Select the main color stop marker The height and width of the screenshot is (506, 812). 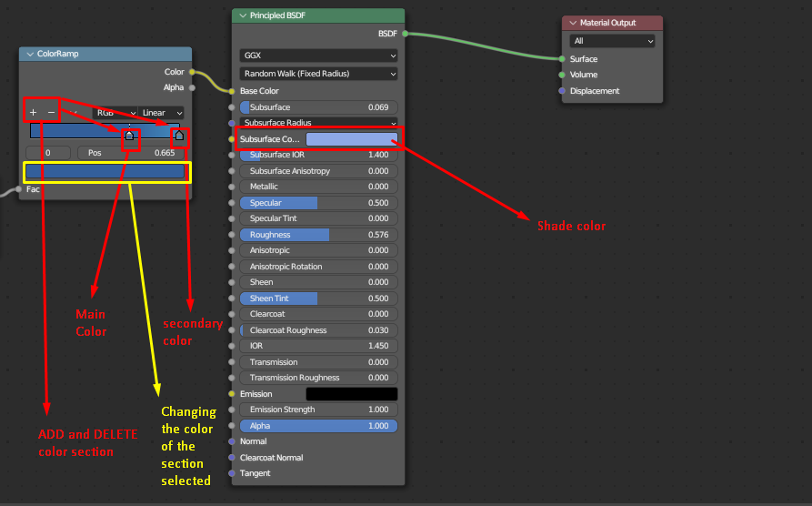click(x=129, y=136)
